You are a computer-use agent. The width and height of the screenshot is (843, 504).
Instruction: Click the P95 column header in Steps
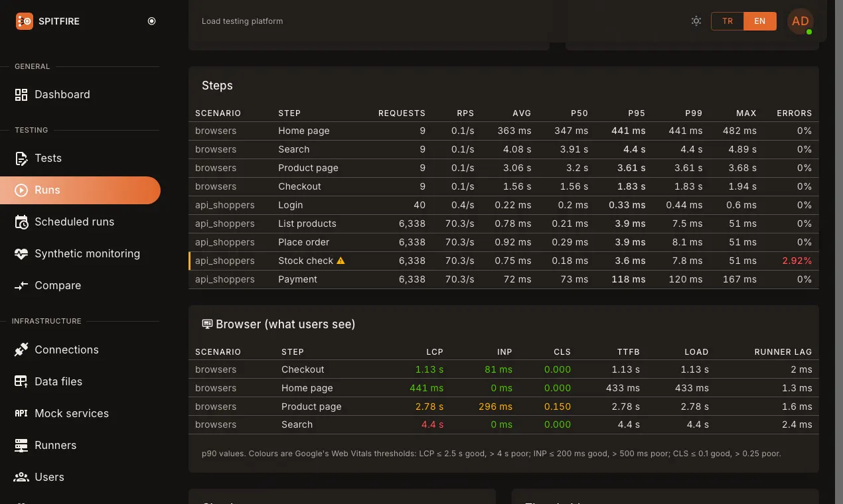click(x=637, y=113)
